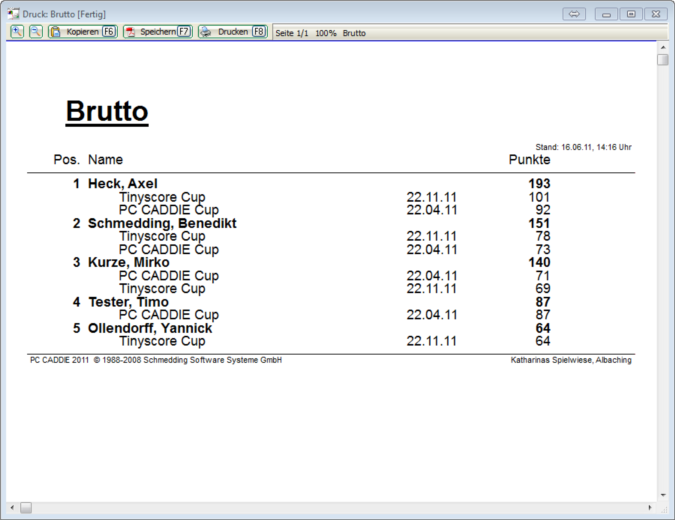675x520 pixels.
Task: Click the Speichern PDF icon
Action: [131, 32]
